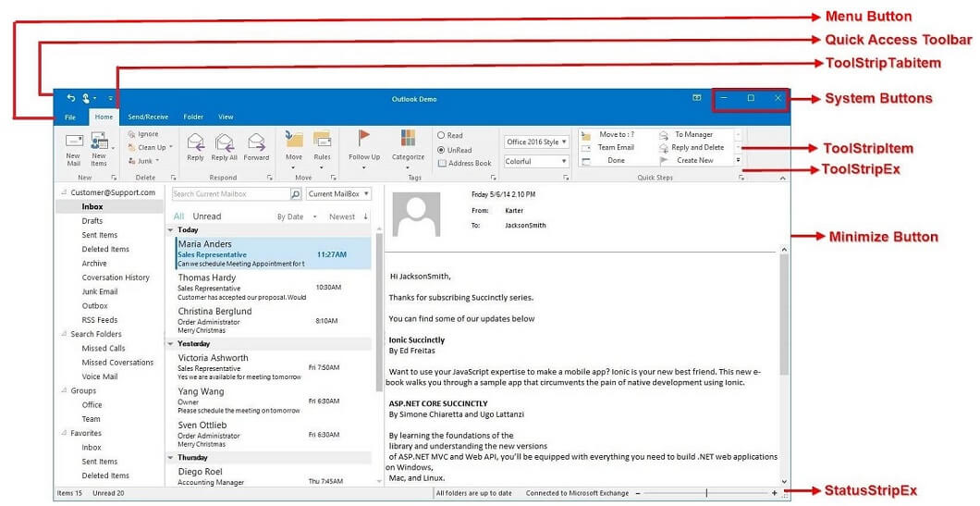This screenshot has width=980, height=506.
Task: Click the Reply All icon
Action: coord(225,142)
